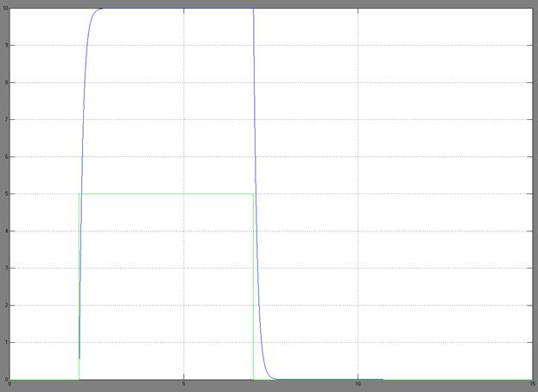This screenshot has width=538, height=392.
Task: Click the y-axis tick label 3
Action: [x=7, y=269]
